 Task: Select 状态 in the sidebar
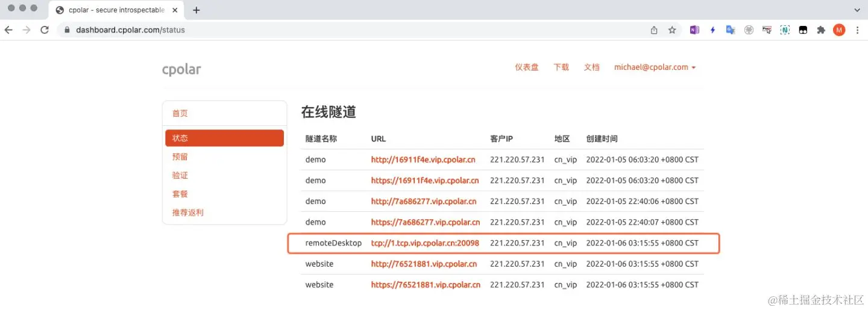coord(224,138)
